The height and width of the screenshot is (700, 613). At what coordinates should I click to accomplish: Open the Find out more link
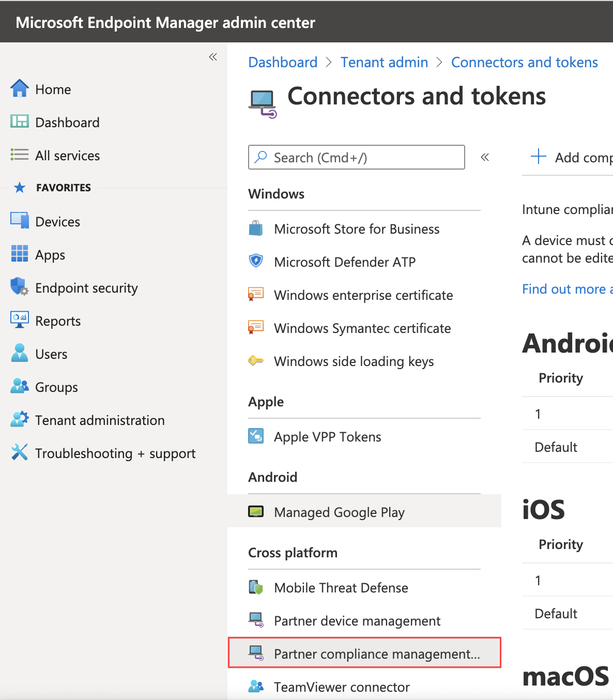566,289
